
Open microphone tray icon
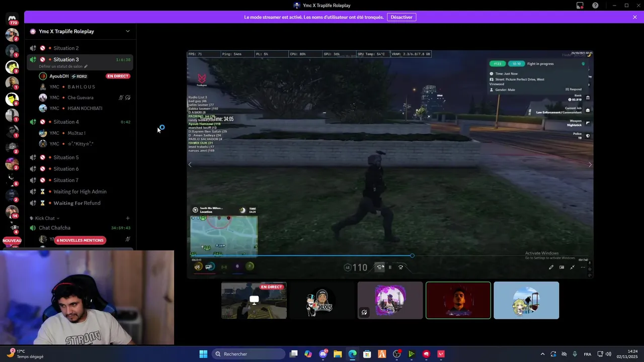click(575, 354)
